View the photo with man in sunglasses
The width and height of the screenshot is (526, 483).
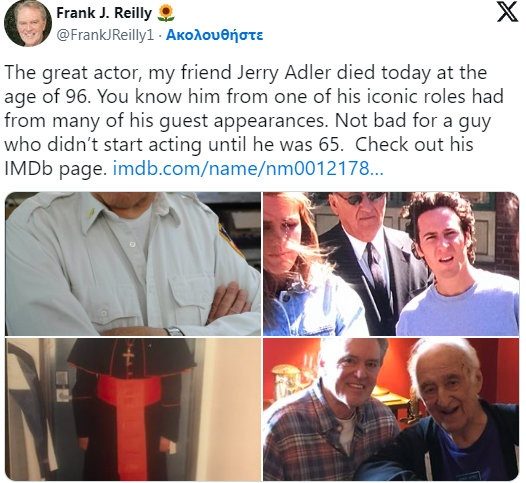pyautogui.click(x=391, y=264)
